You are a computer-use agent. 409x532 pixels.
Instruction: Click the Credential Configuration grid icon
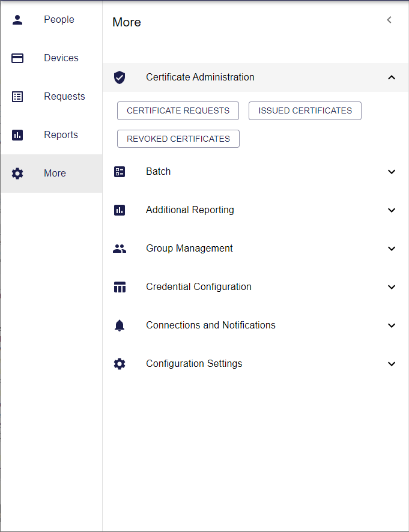[120, 286]
